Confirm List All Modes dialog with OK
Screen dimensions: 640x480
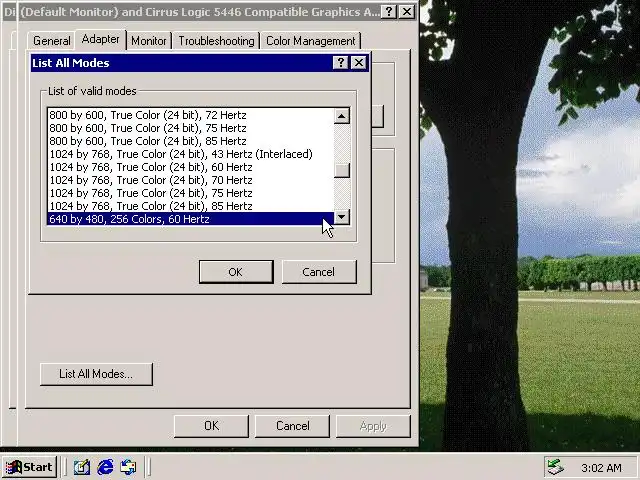[236, 272]
